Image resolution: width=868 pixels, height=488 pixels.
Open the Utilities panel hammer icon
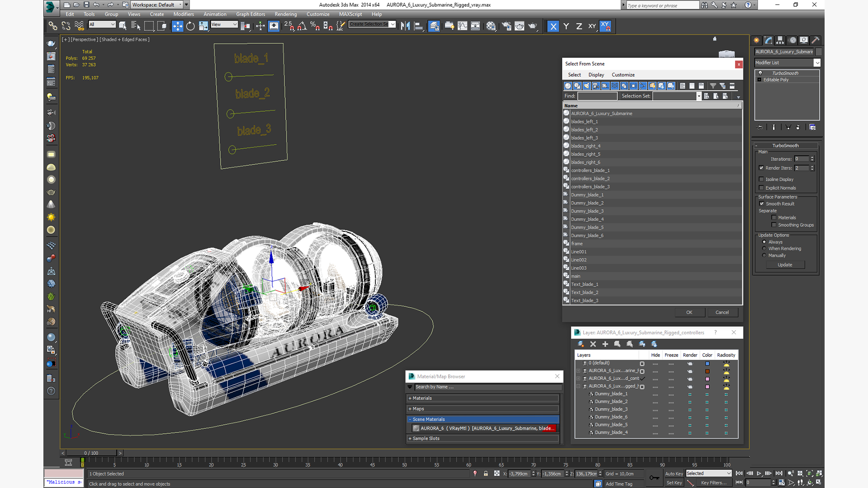(815, 40)
